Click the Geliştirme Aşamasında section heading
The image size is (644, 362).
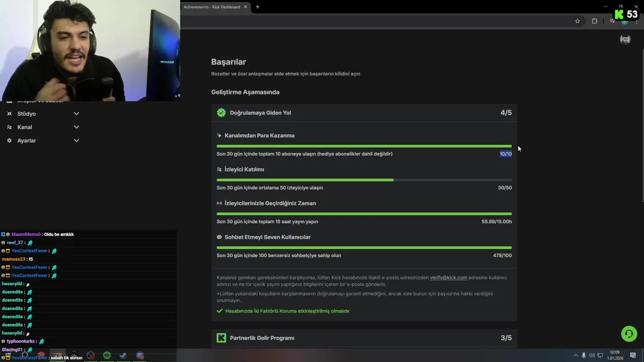coord(245,92)
